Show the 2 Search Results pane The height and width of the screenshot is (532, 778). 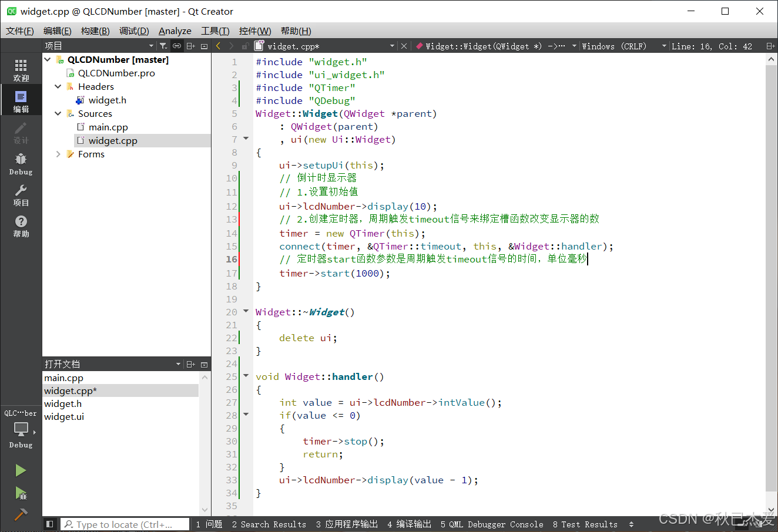269,524
